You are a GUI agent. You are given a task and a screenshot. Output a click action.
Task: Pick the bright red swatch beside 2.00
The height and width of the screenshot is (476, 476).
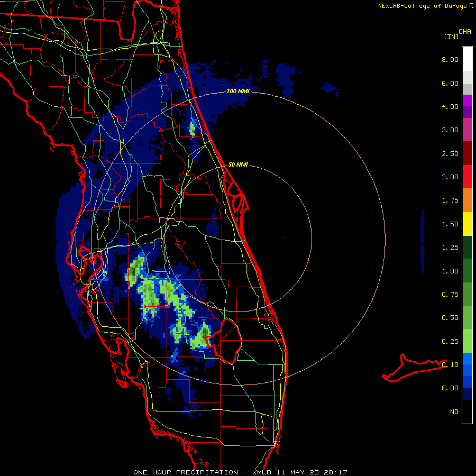(467, 177)
